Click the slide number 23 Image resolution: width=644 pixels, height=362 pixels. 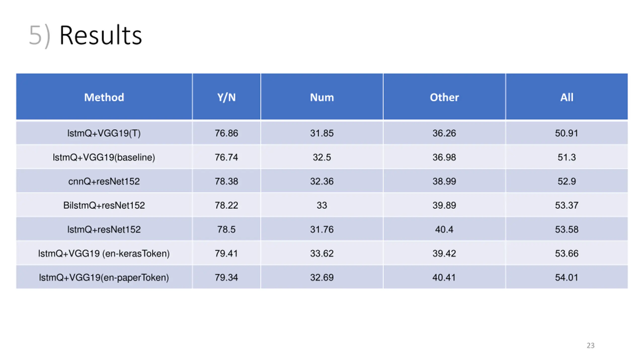pos(590,345)
